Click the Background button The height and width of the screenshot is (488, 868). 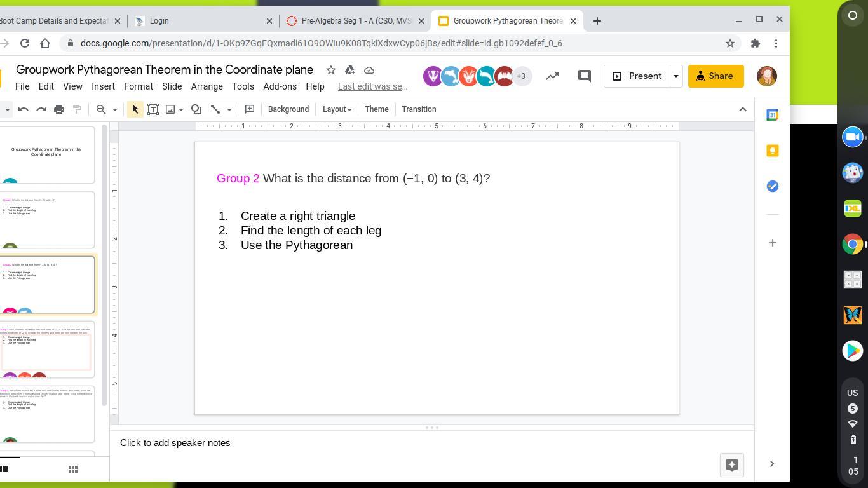pyautogui.click(x=288, y=109)
